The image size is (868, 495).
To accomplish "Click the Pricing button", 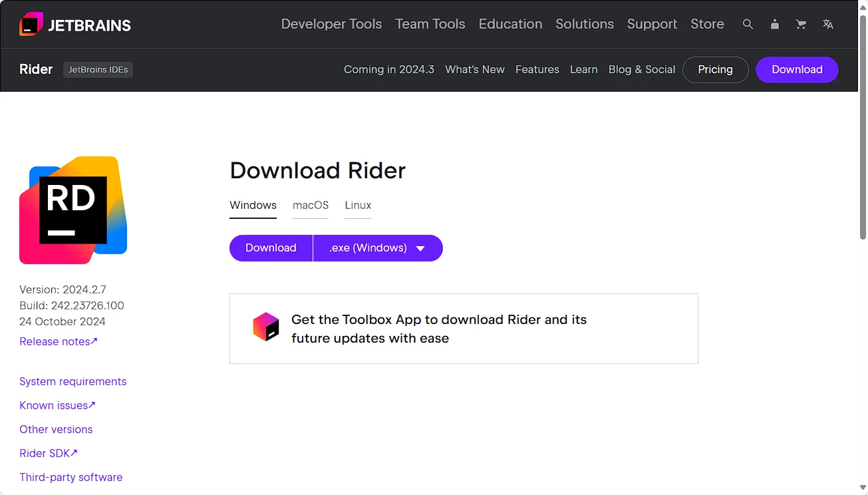I will tap(715, 70).
